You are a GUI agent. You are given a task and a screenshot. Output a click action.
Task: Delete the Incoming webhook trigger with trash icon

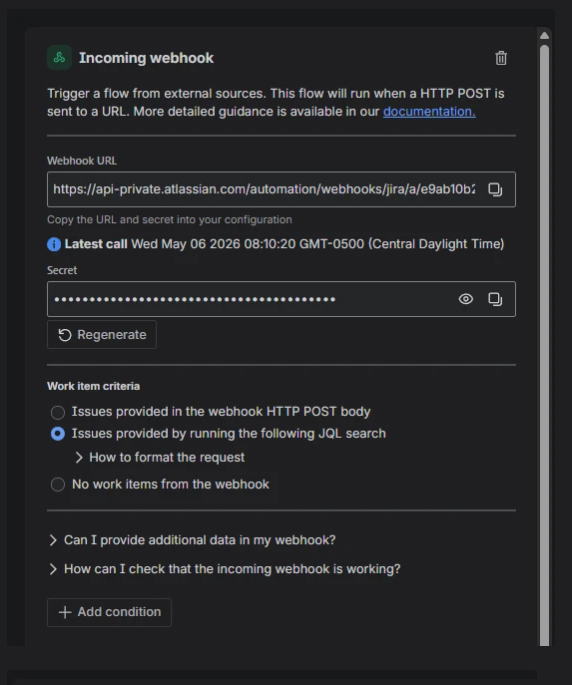click(x=501, y=58)
